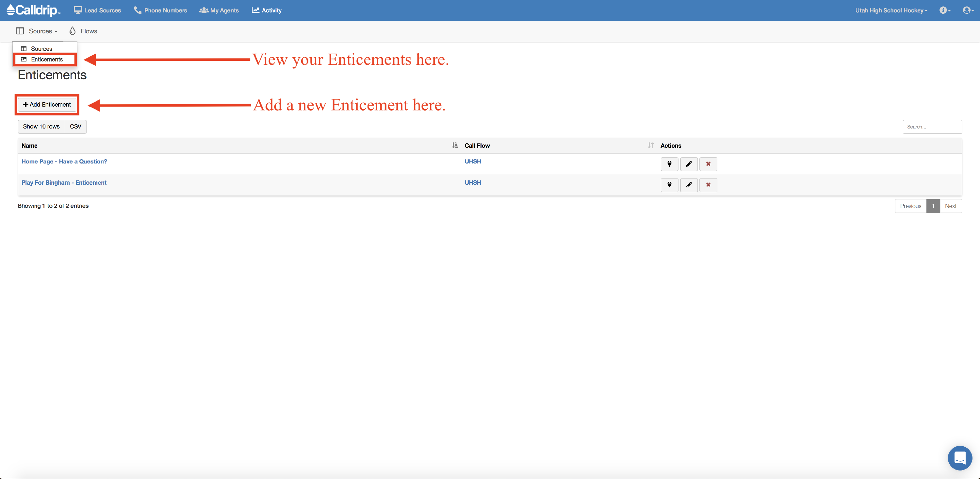Open the Show 10 rows selector
This screenshot has width=980, height=479.
[41, 127]
